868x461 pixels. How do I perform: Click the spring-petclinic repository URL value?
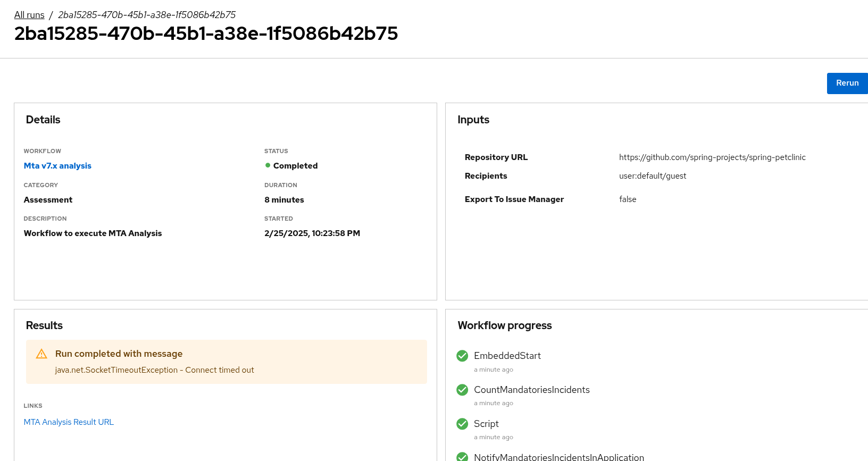click(712, 157)
